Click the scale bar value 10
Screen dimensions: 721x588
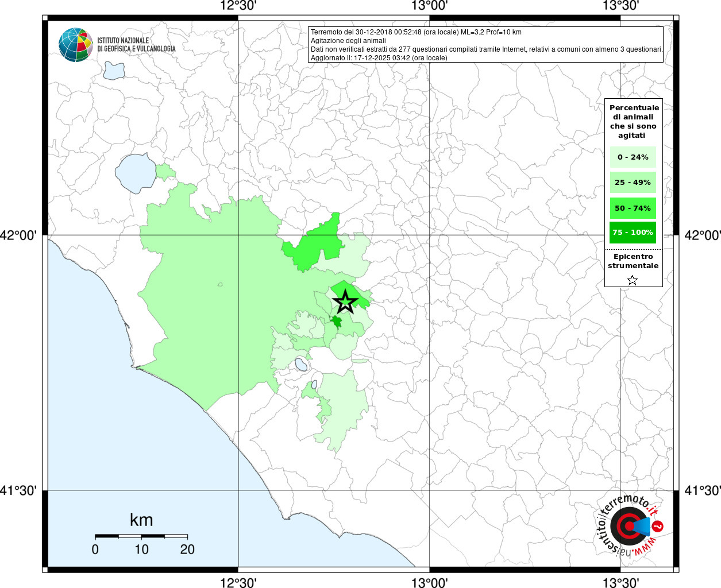click(141, 550)
